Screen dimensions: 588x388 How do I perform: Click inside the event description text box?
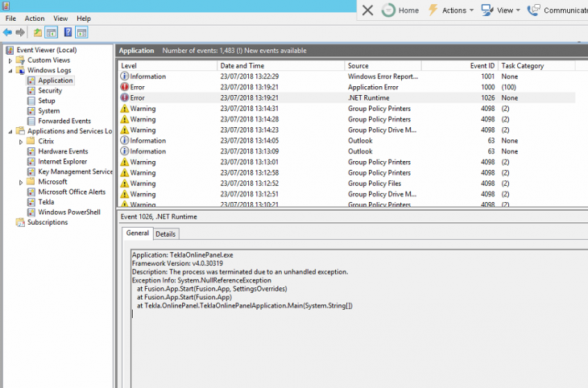tap(359, 318)
